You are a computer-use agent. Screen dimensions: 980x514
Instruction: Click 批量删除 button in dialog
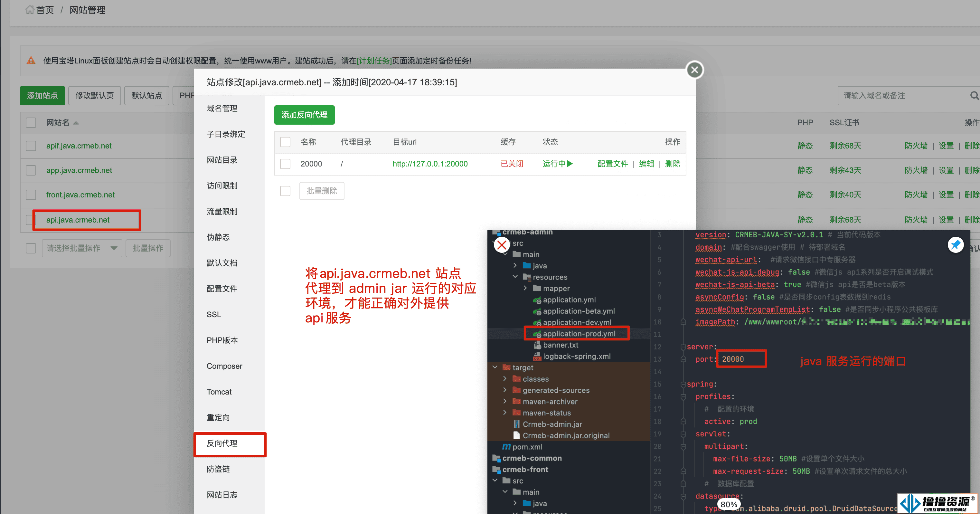click(322, 191)
